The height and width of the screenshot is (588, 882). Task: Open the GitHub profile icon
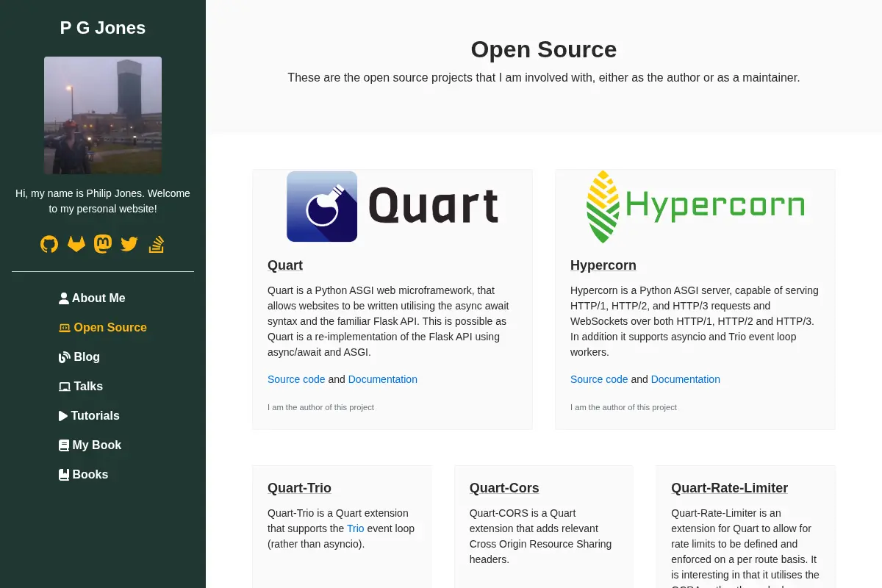(49, 244)
